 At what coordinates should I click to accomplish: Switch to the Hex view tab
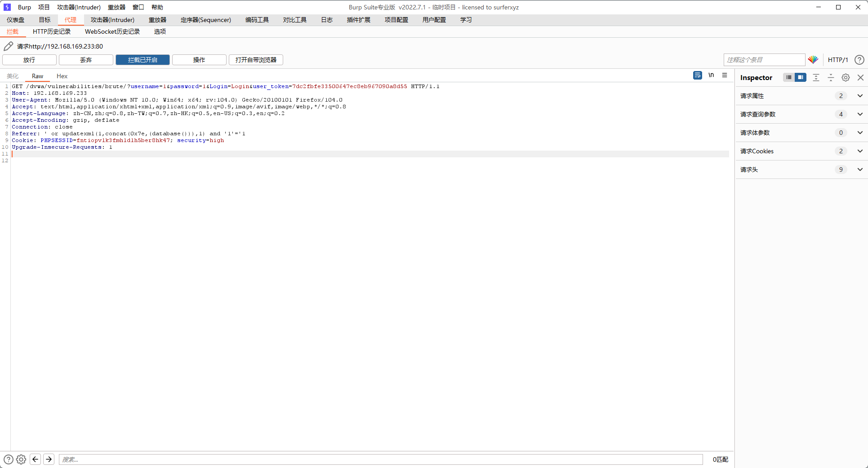[x=62, y=76]
